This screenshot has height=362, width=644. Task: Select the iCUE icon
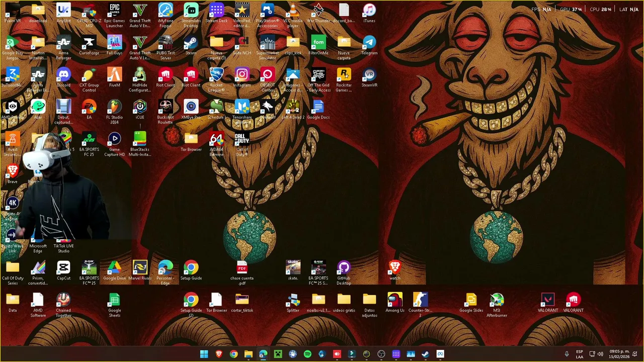pos(140,110)
